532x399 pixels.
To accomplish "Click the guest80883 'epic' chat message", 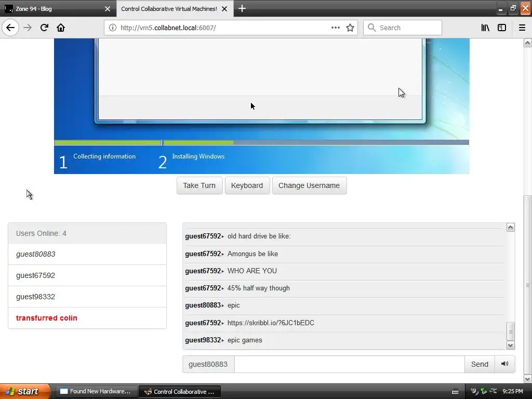I will point(233,305).
